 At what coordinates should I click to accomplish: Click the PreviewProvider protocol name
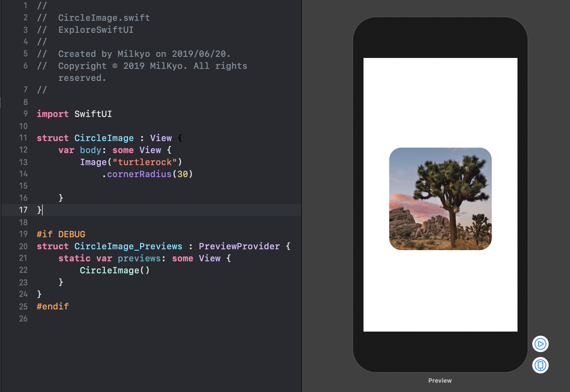[239, 246]
